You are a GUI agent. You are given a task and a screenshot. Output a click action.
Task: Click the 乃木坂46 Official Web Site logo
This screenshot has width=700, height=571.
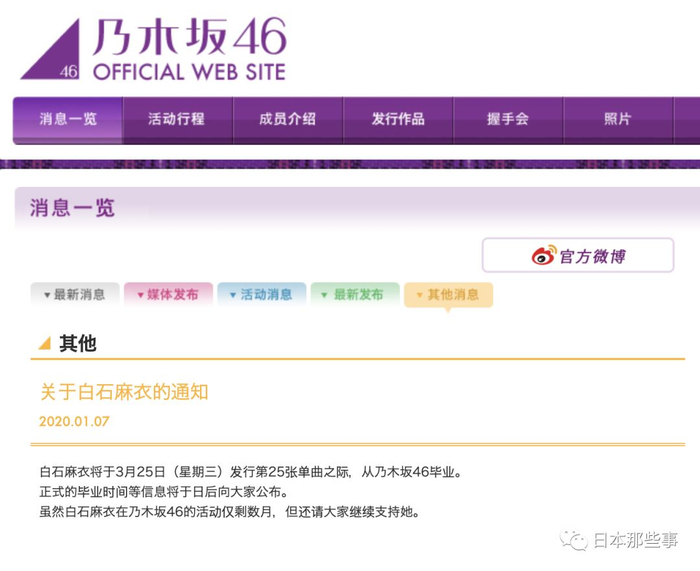pyautogui.click(x=153, y=49)
